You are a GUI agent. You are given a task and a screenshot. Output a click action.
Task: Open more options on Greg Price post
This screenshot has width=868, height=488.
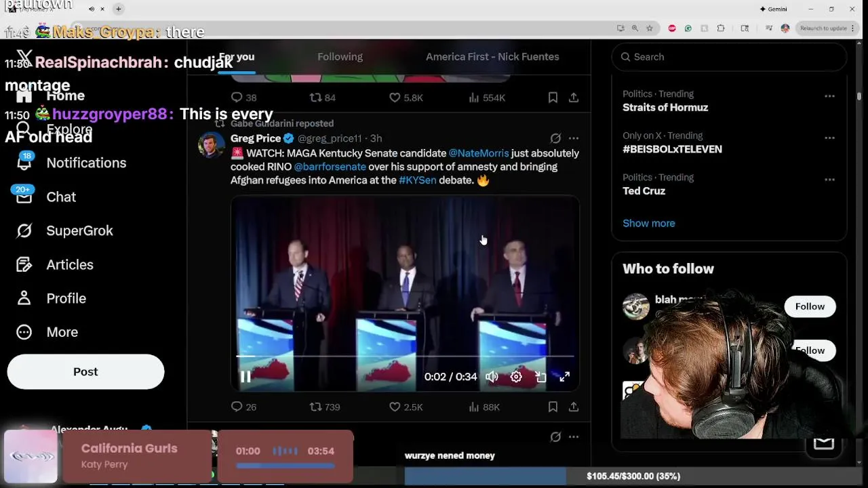[574, 138]
